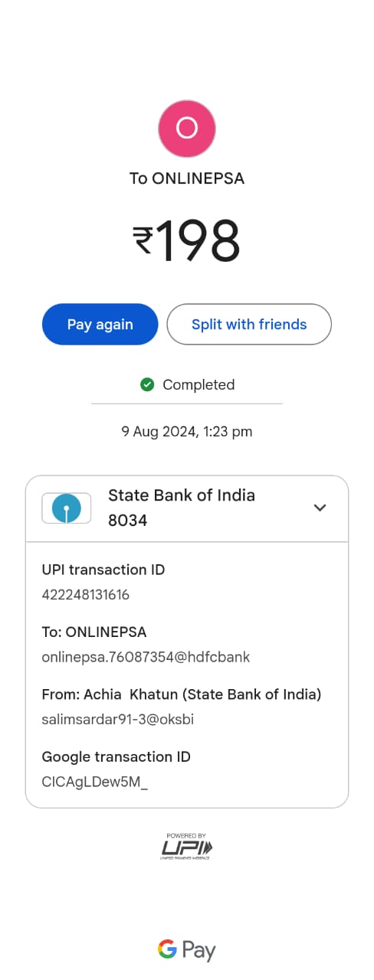The image size is (374, 980).
Task: Tap the Google Pay logo at bottom
Action: pos(187,950)
